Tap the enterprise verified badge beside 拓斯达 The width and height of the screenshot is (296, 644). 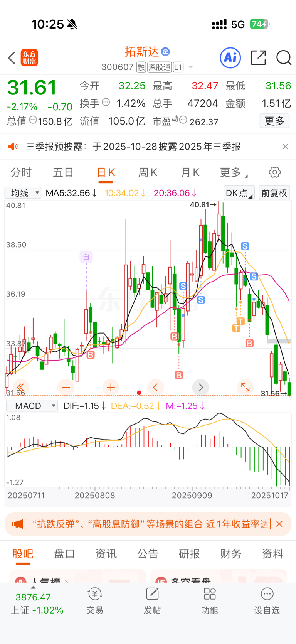[166, 52]
